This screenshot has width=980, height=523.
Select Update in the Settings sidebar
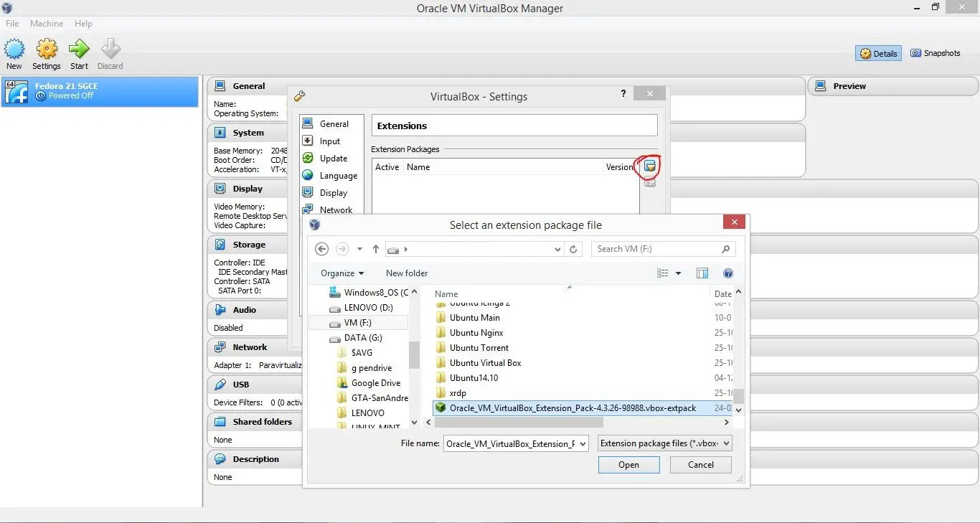(x=331, y=159)
